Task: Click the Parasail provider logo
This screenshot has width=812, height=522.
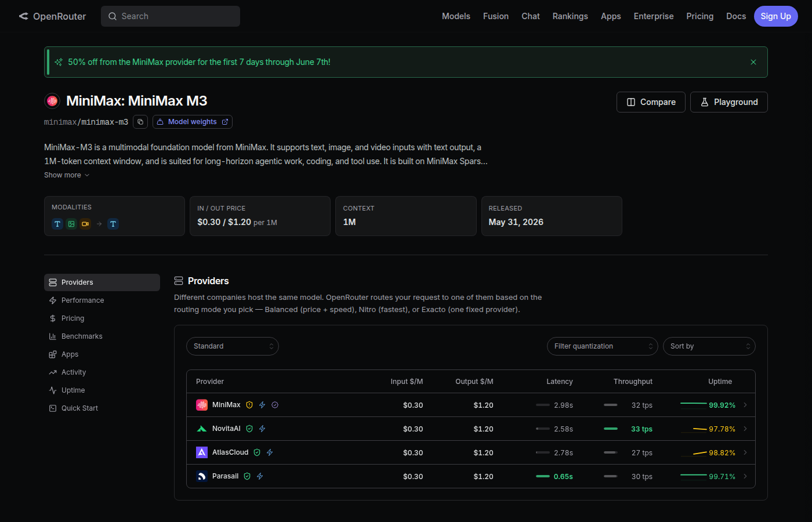Action: 202,476
